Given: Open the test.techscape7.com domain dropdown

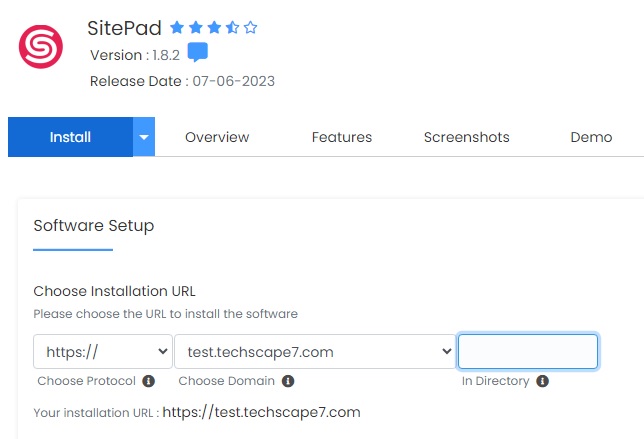Looking at the screenshot, I should pos(315,352).
